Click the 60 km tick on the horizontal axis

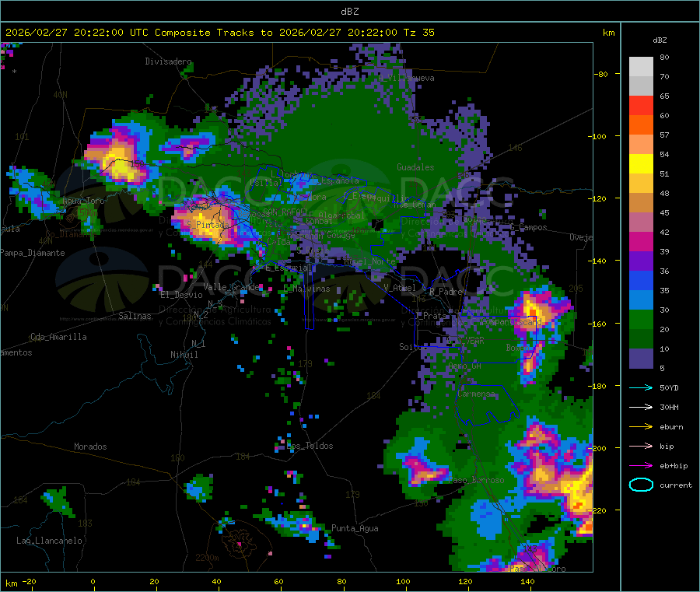pyautogui.click(x=278, y=581)
